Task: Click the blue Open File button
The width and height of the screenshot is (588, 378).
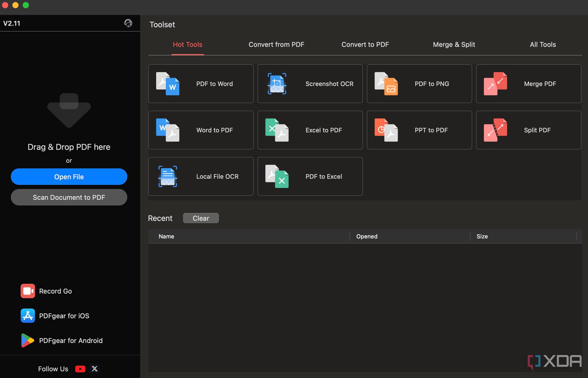Action: 69,177
